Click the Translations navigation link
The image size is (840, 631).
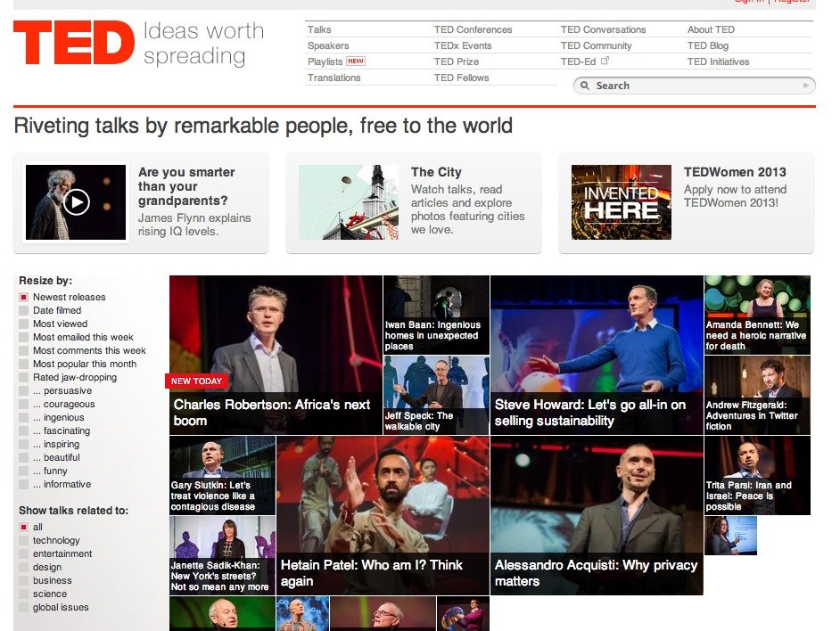coord(334,78)
